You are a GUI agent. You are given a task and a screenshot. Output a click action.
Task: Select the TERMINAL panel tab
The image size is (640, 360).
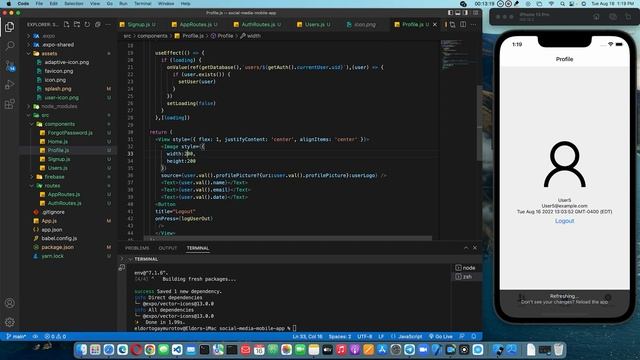pyautogui.click(x=198, y=248)
